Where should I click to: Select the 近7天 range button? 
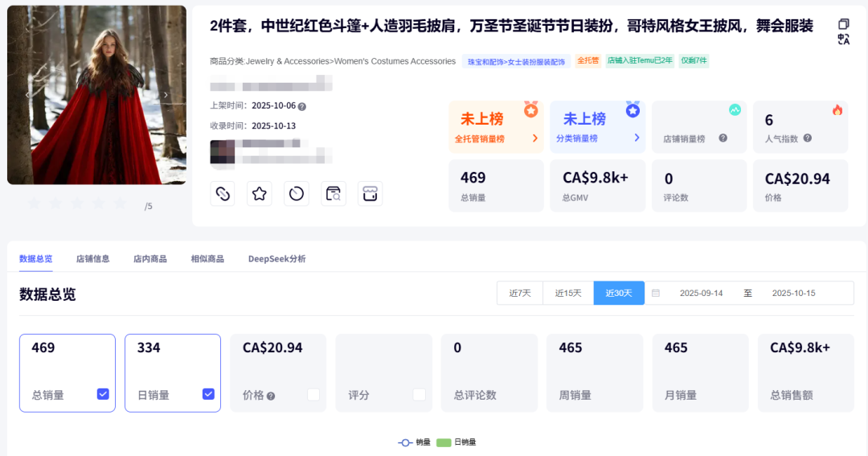[520, 294]
